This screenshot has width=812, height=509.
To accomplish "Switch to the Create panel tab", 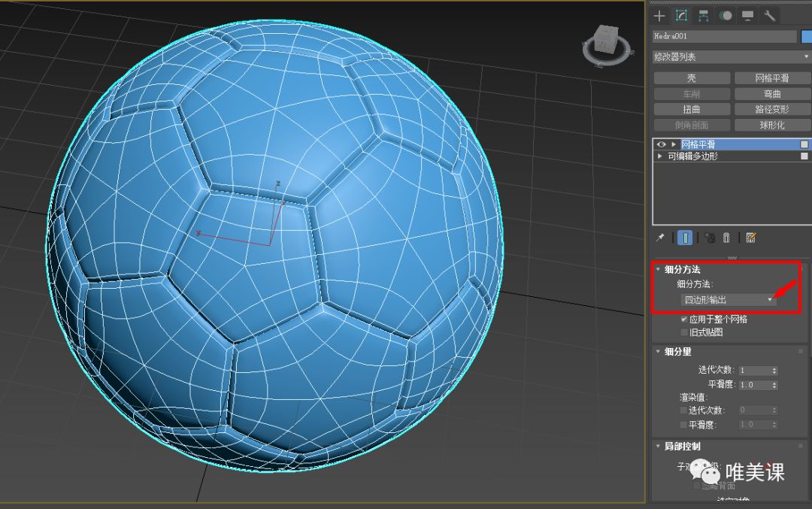I will (659, 15).
